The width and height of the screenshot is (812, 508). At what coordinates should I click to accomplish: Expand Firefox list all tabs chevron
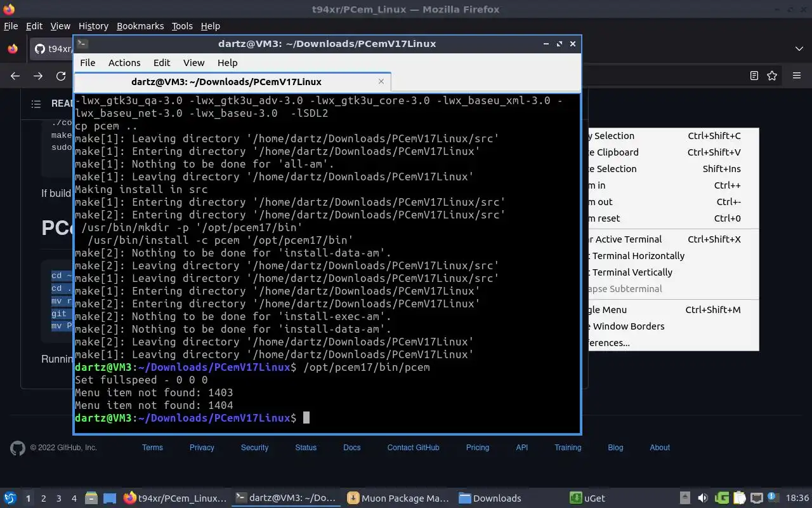pyautogui.click(x=799, y=49)
